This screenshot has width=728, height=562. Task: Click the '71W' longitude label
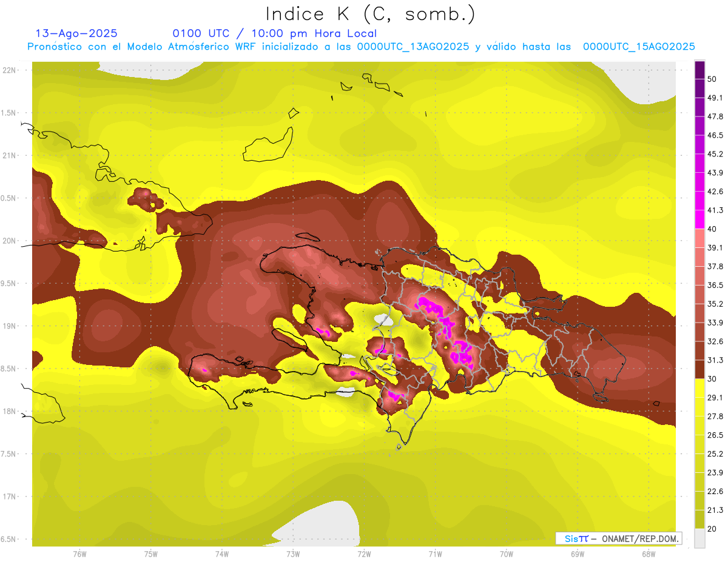436,554
